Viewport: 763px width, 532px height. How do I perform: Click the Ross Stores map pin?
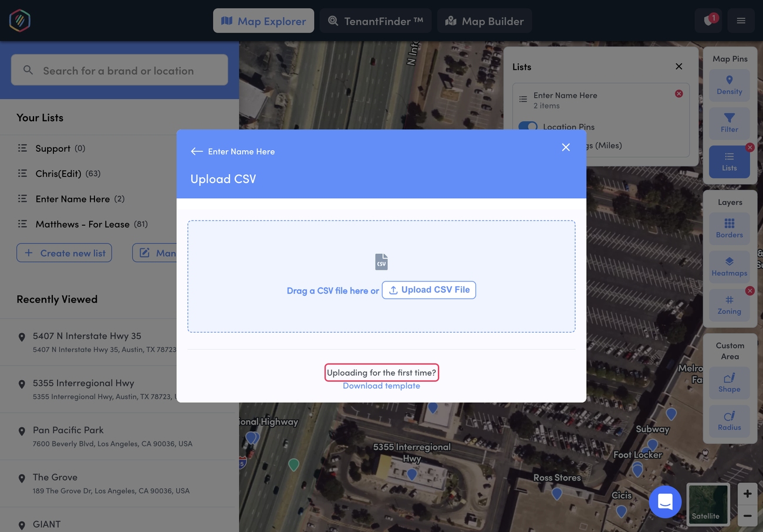tap(556, 494)
